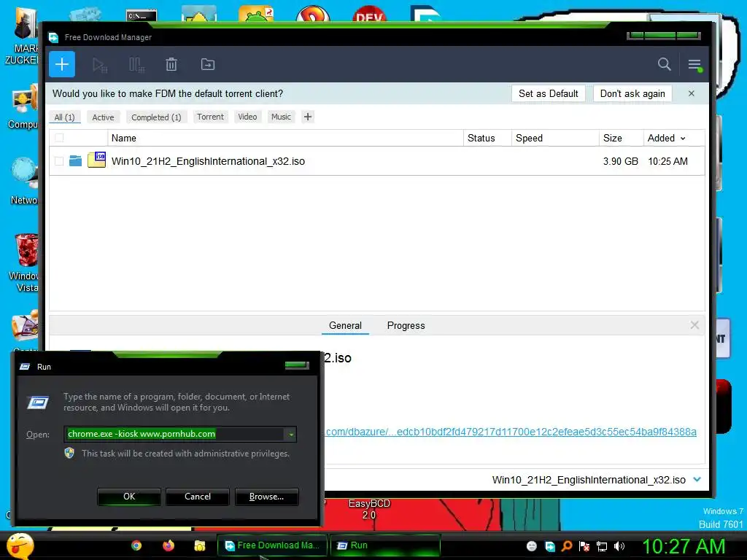This screenshot has height=560, width=747.
Task: Click Don't ask again button
Action: (632, 93)
